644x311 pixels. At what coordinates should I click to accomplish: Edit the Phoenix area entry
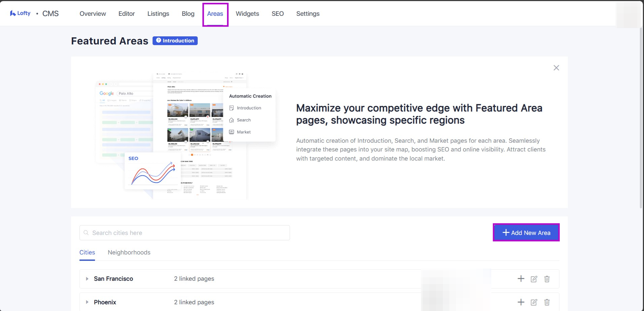534,302
